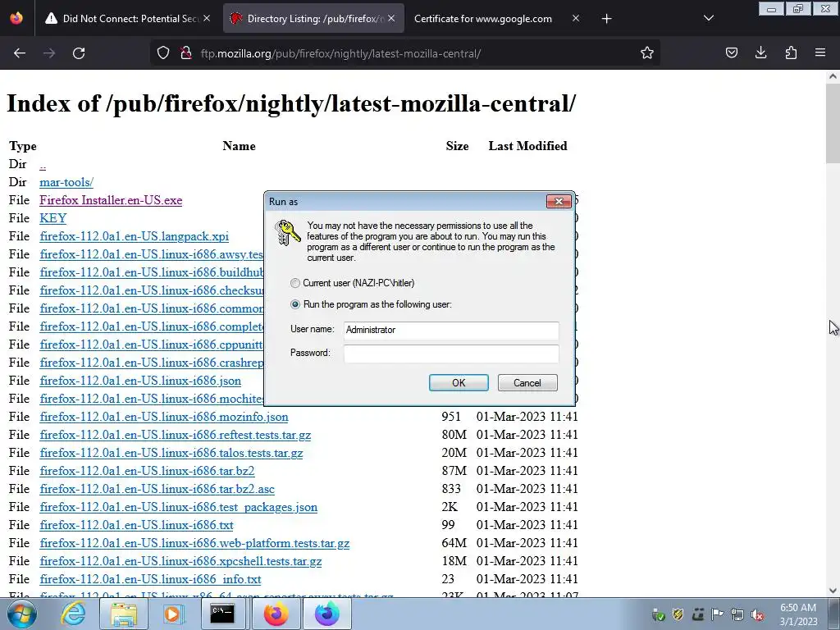Switch to the Did Not Connect tab
840x630 pixels.
pyautogui.click(x=127, y=19)
